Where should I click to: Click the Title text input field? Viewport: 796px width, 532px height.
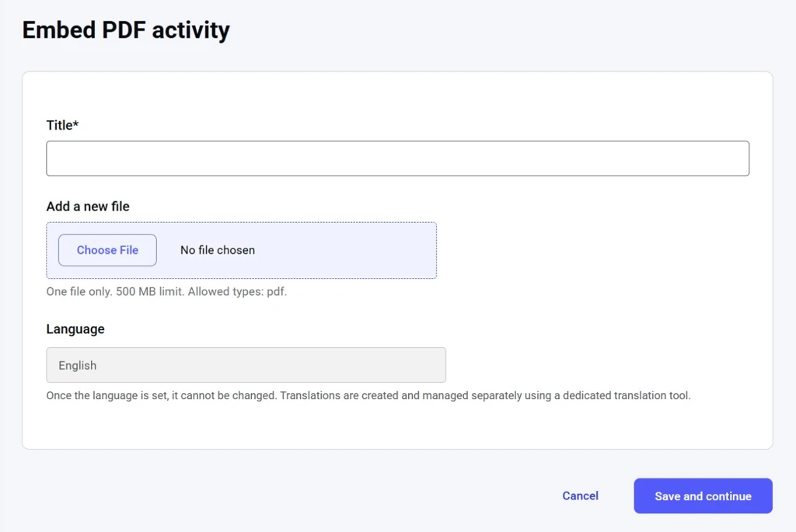pos(397,158)
